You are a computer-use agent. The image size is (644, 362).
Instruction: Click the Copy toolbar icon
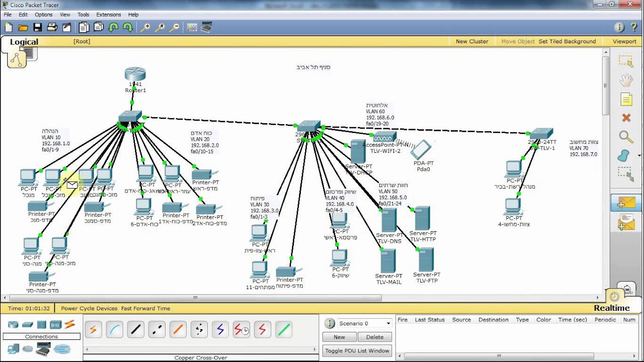pyautogui.click(x=84, y=27)
